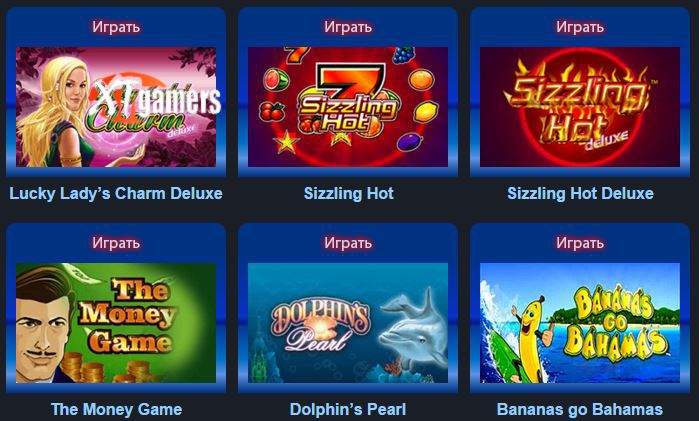The width and height of the screenshot is (699, 421).
Task: Click Играть above The Money Game
Action: (x=116, y=243)
